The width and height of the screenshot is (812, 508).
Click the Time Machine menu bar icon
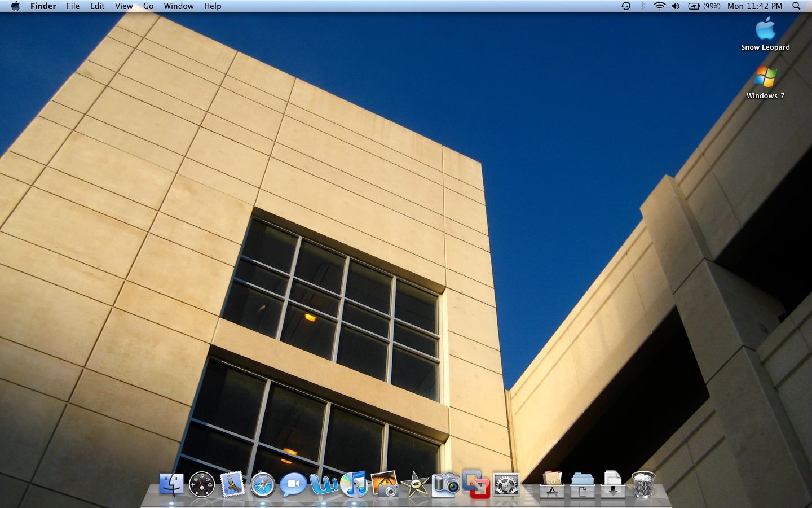click(626, 6)
